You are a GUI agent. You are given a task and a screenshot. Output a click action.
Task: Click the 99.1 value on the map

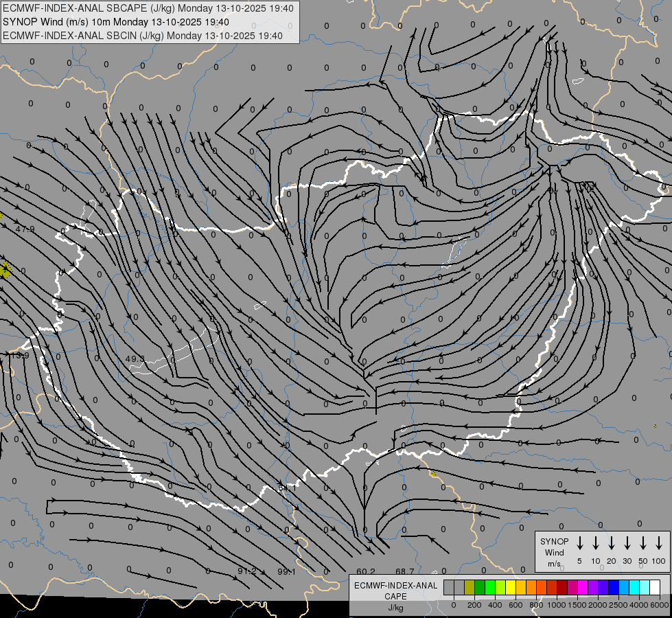tap(287, 572)
